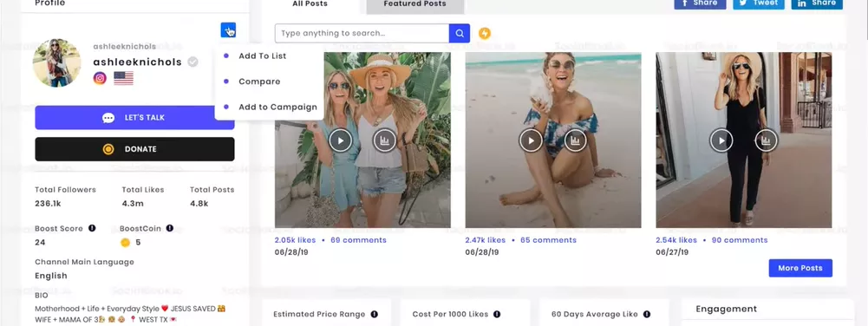This screenshot has height=326, width=868.
Task: Open stats icon on 2.05k likes post
Action: tap(385, 140)
